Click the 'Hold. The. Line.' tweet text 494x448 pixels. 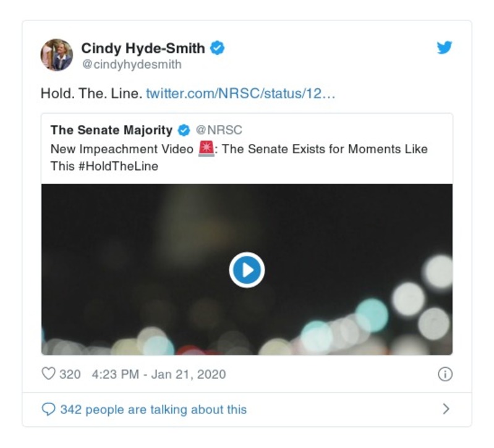click(x=91, y=95)
